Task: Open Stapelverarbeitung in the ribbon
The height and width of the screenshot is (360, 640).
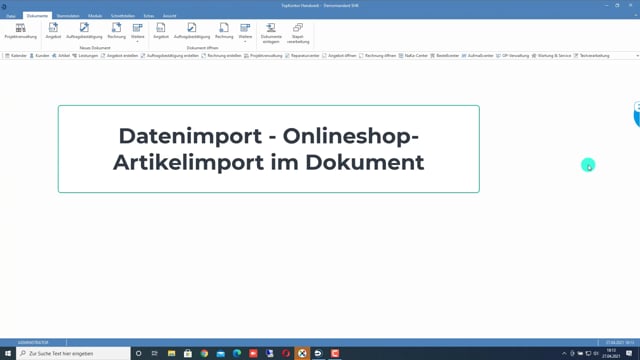Action: tap(298, 33)
